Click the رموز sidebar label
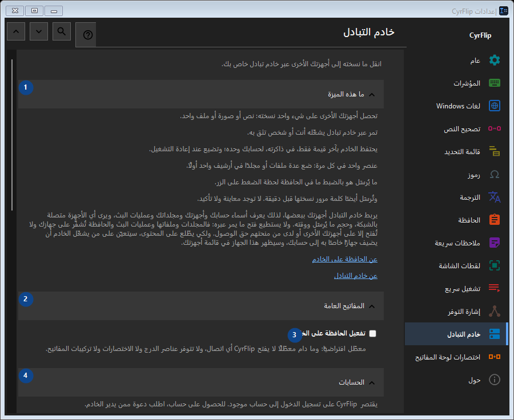Image resolution: width=514 pixels, height=420 pixels. [x=473, y=175]
